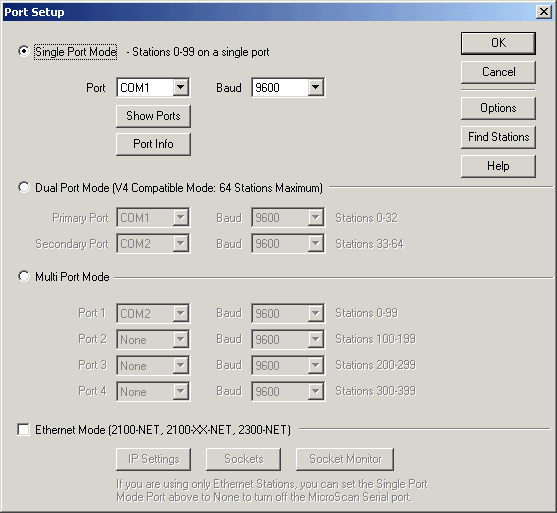Screen dimensions: 557x513
Task: Confirm settings with the OK button
Action: coord(498,43)
